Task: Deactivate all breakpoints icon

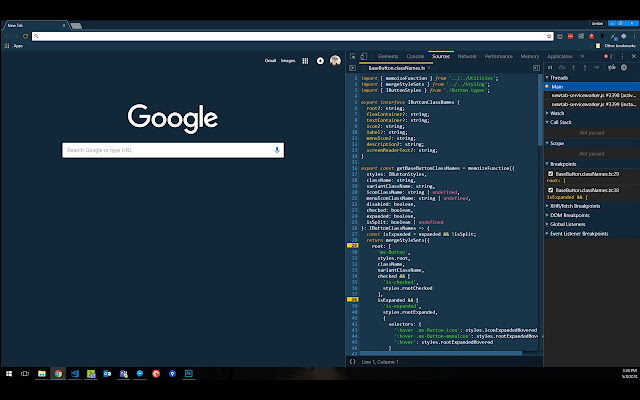Action: (611, 67)
